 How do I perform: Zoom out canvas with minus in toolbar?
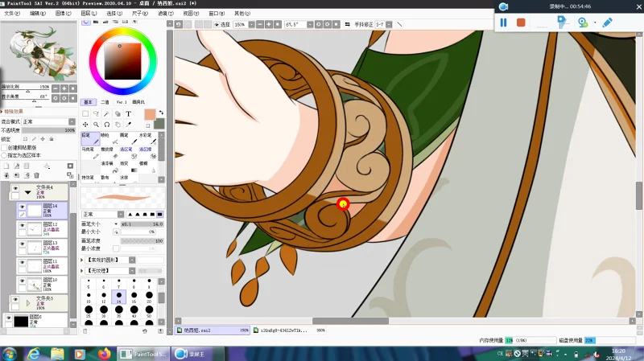[259, 25]
